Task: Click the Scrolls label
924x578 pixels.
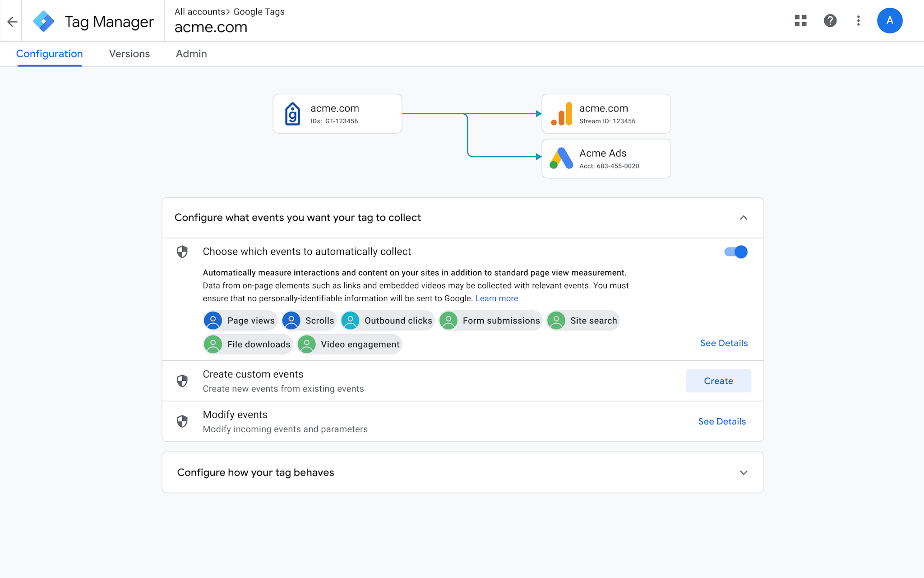Action: point(319,321)
